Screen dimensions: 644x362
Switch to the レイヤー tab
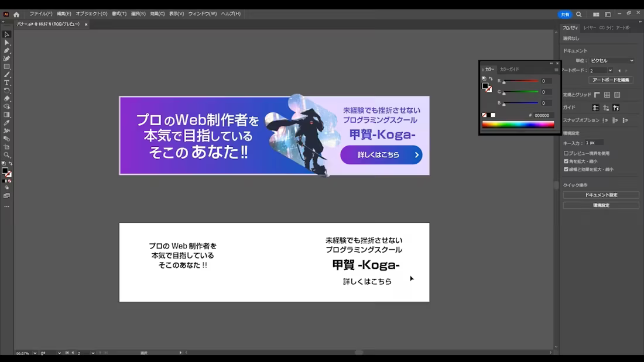[590, 28]
